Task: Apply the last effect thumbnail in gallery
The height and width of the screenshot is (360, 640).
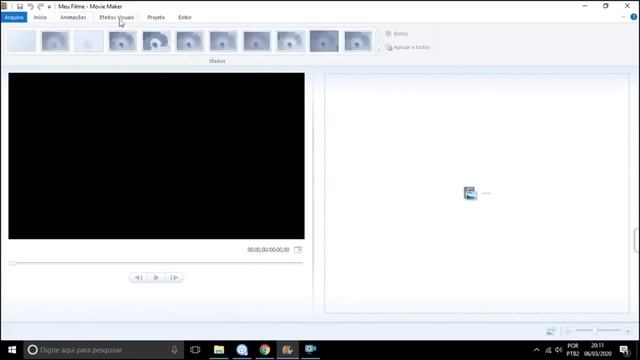Action: click(358, 41)
